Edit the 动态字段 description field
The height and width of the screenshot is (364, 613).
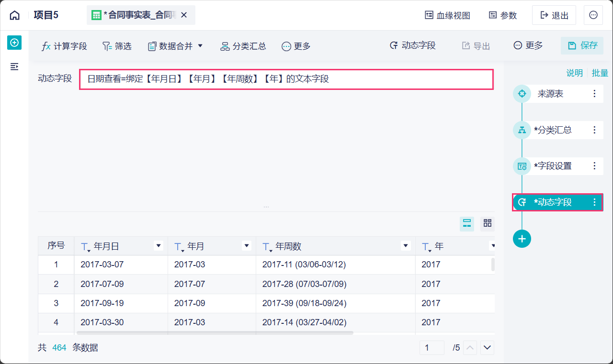[286, 79]
